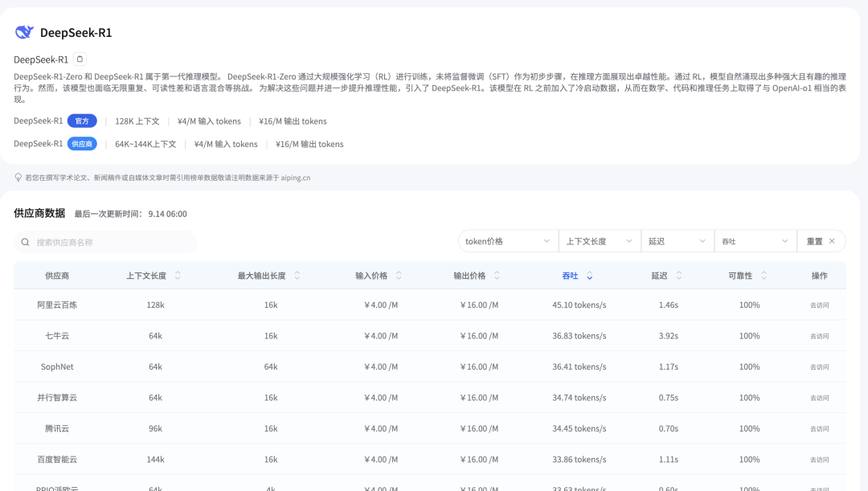Image resolution: width=868 pixels, height=491 pixels.
Task: Select the 并行智算云 supplier name
Action: pos(57,398)
